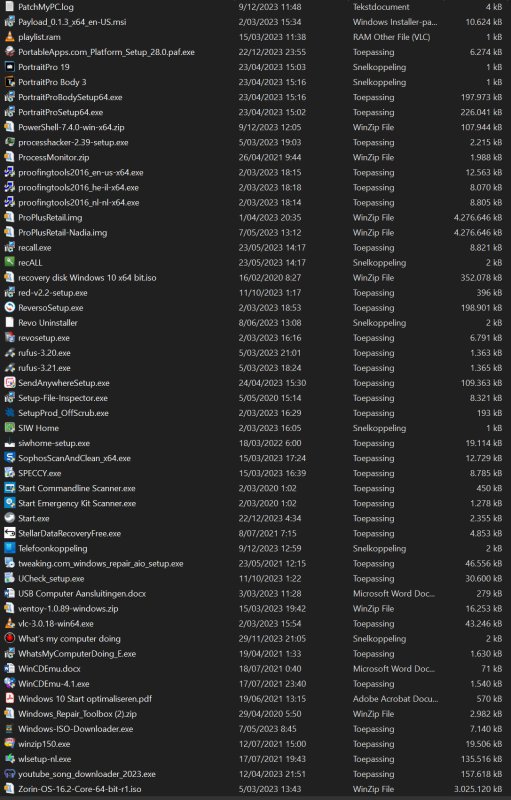
Task: Select youtube_song_downloader_2023.exe row
Action: (253, 774)
